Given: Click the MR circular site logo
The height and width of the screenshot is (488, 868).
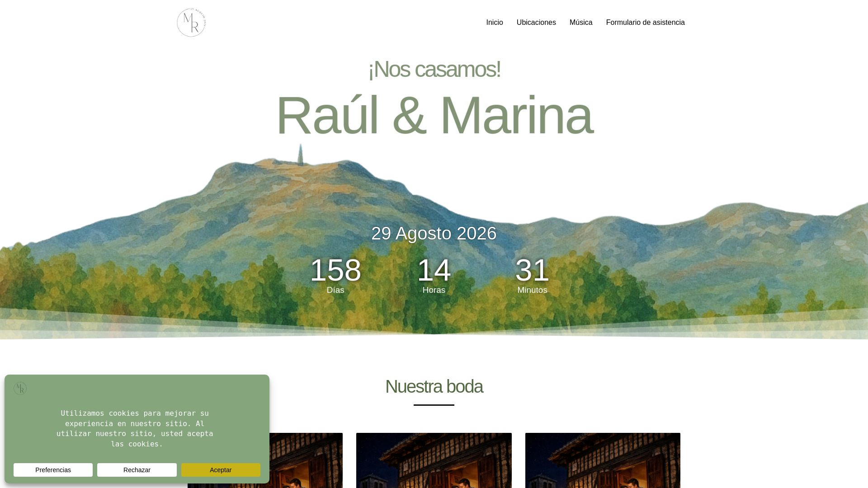Looking at the screenshot, I should click(191, 23).
